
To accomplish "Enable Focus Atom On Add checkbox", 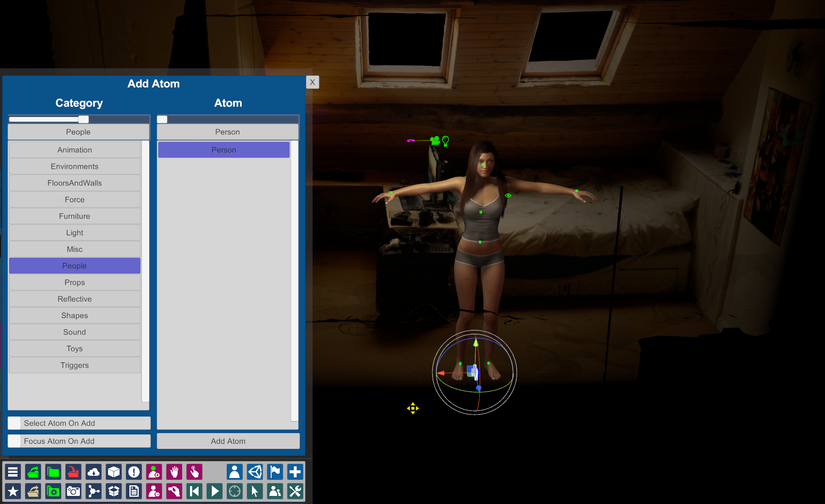I will click(15, 441).
